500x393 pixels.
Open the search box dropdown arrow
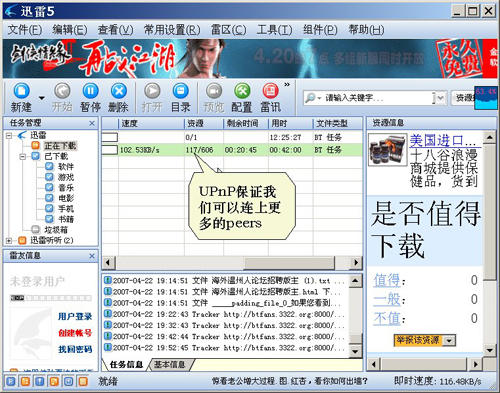[440, 98]
